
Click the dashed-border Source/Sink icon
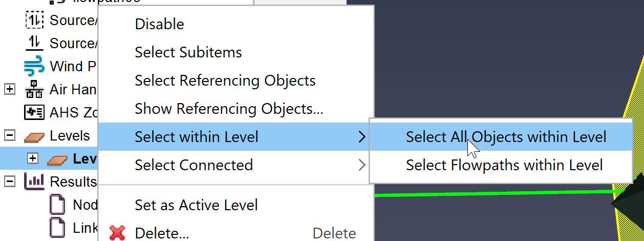pos(34,21)
